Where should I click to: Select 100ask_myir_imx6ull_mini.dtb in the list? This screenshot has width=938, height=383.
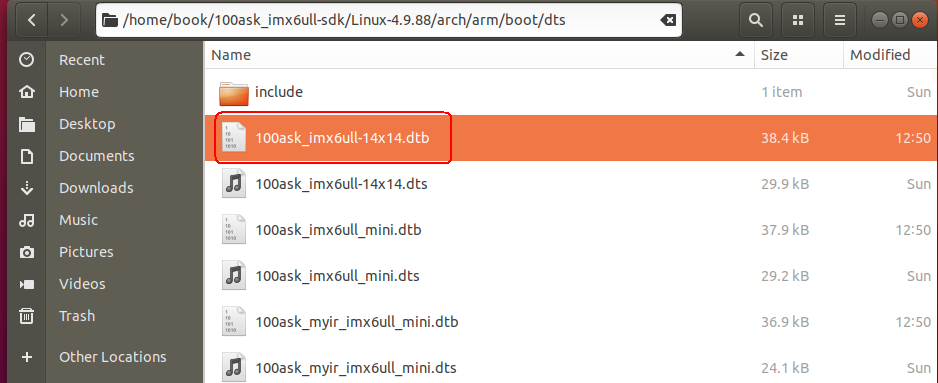click(571, 323)
